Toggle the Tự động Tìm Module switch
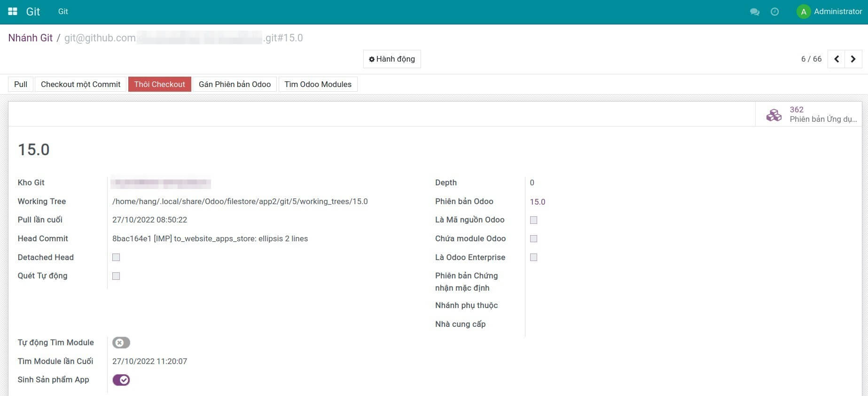 [x=121, y=343]
